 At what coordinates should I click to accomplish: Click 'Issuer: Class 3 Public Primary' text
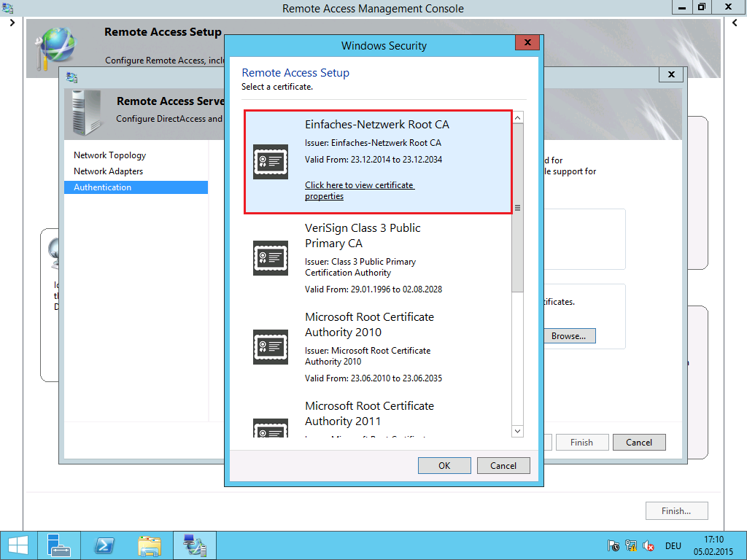pyautogui.click(x=360, y=262)
